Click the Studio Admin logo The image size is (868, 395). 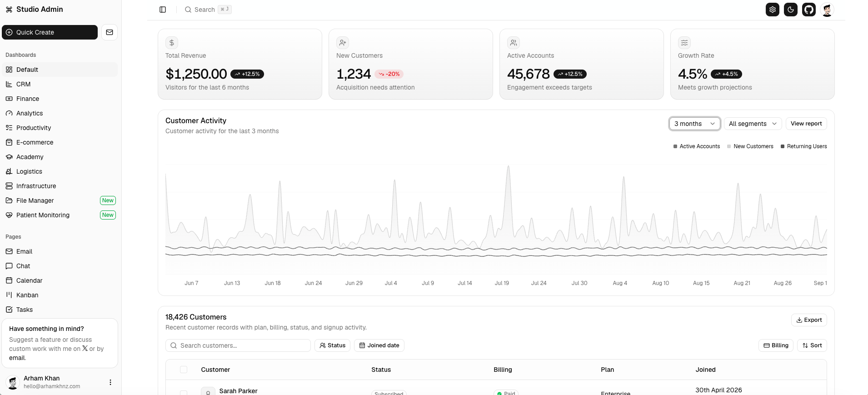click(35, 9)
